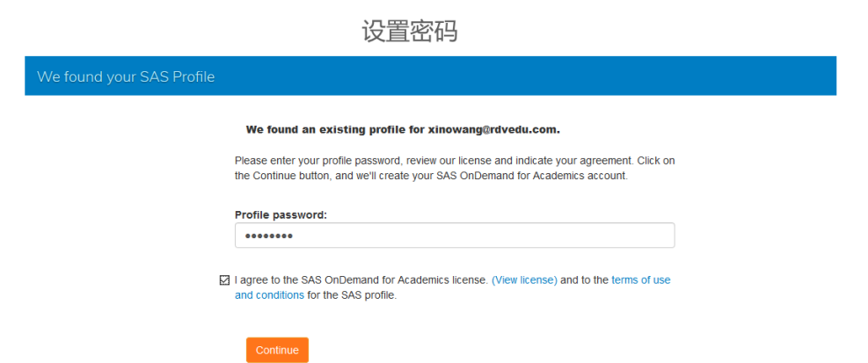Focus the Profile password input field

pyautogui.click(x=454, y=236)
